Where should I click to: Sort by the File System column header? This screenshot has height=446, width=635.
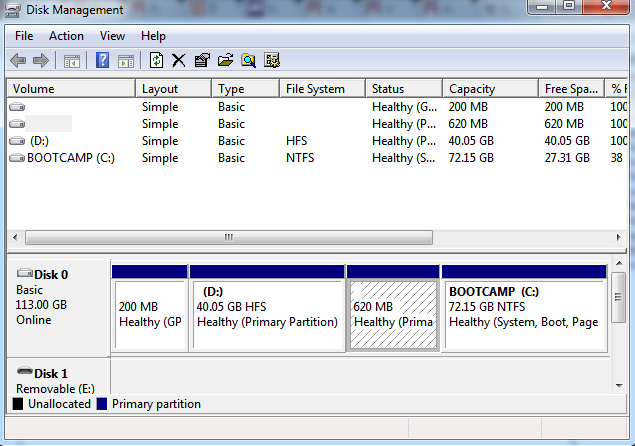point(323,89)
